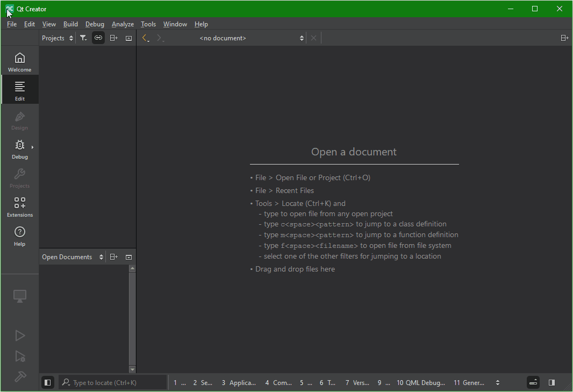Split the Projects view panel
This screenshot has width=573, height=392.
113,38
